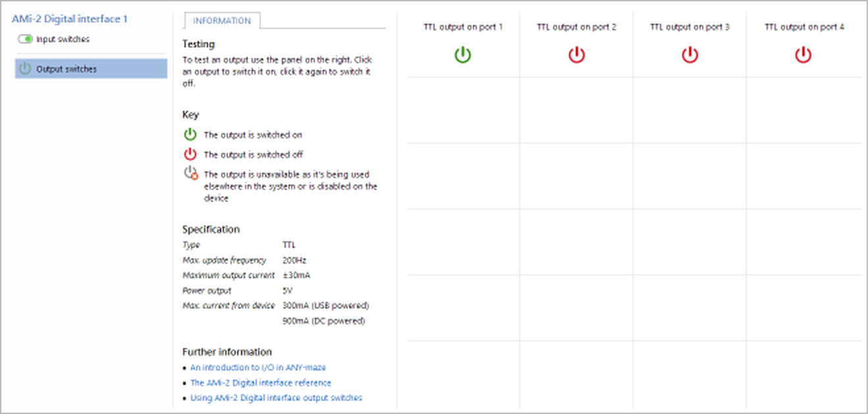
Task: Click the green switched-on key icon
Action: (x=190, y=134)
